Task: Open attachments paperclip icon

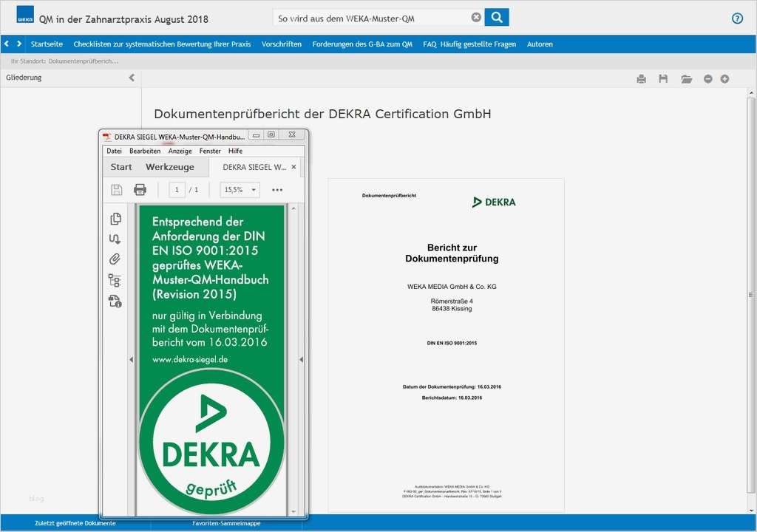Action: point(115,259)
